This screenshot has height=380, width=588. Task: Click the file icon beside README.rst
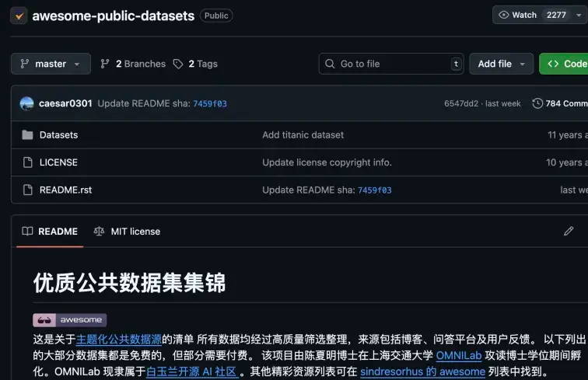click(x=28, y=190)
